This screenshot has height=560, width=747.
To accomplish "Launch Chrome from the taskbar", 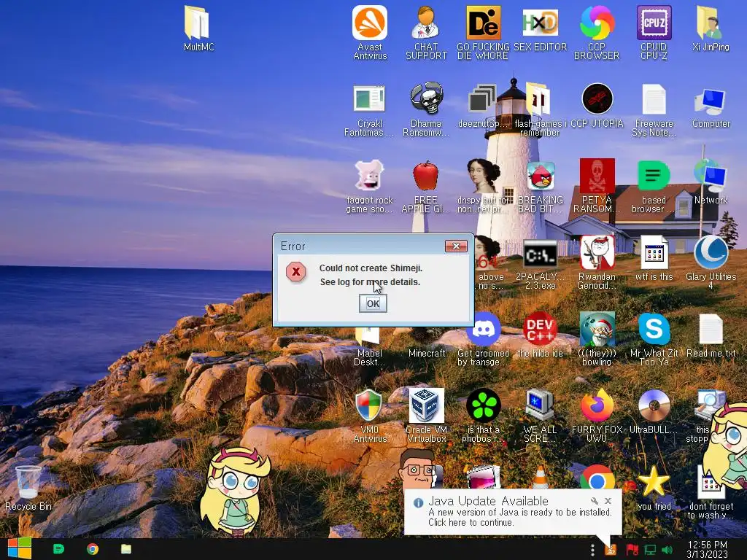I will click(x=93, y=549).
